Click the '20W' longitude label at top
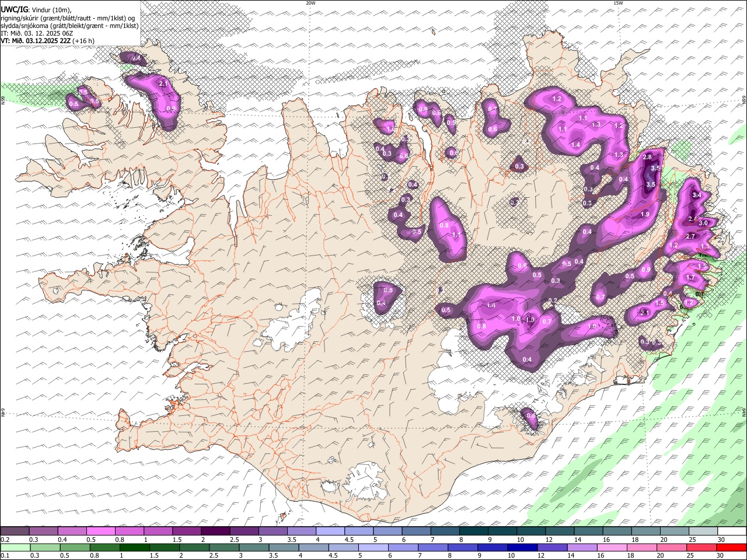 click(x=310, y=3)
